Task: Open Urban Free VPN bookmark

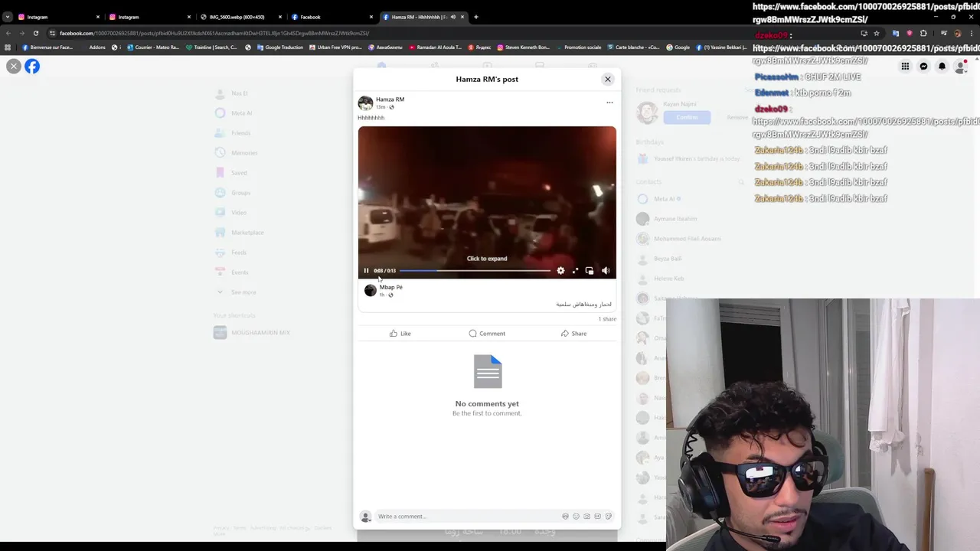Action: [x=335, y=47]
